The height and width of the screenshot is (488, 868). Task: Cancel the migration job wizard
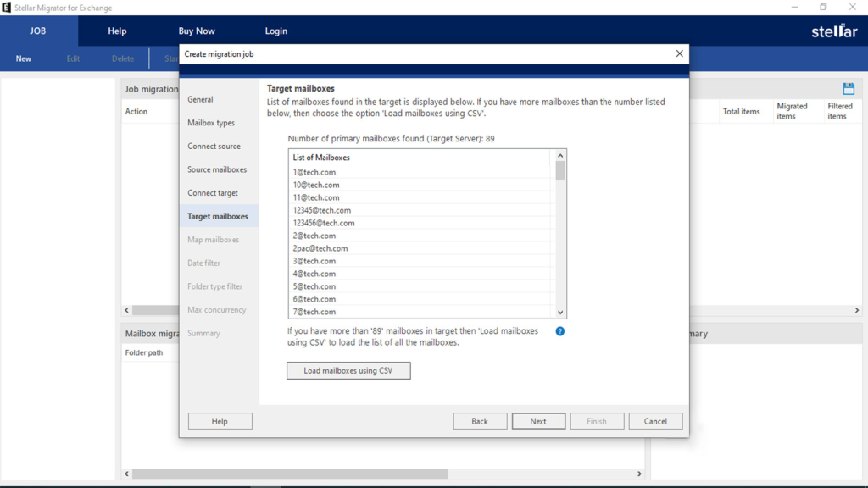[655, 421]
